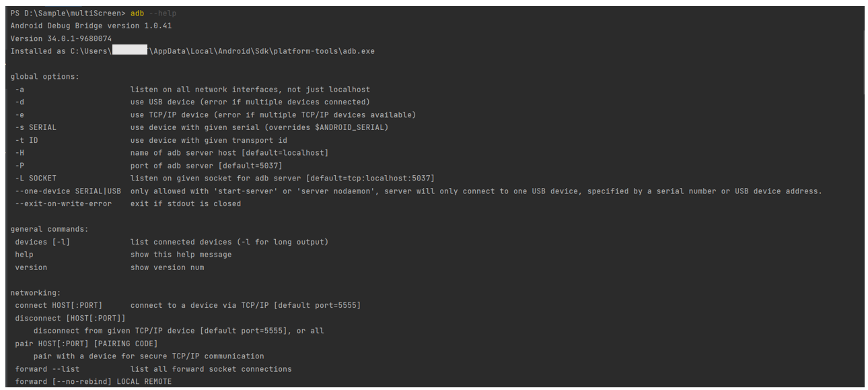
Task: Click the adb.exe installation path
Action: (223, 51)
